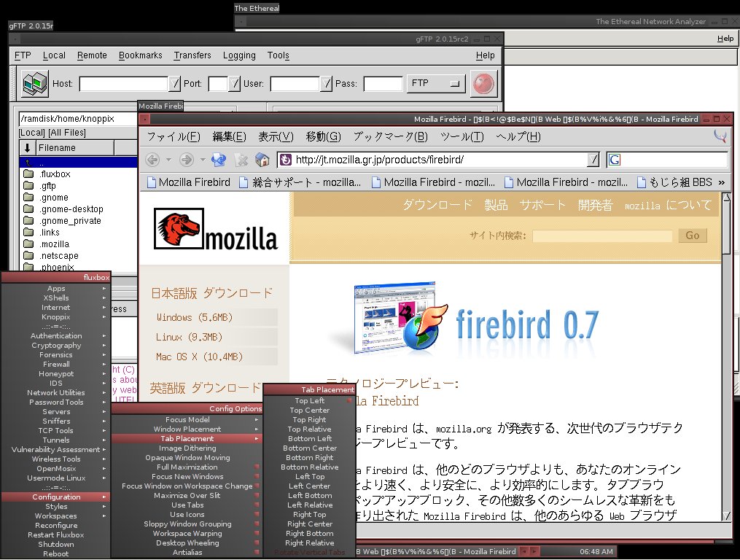
Task: Open the Transfers menu in gFTP
Action: pyautogui.click(x=192, y=55)
